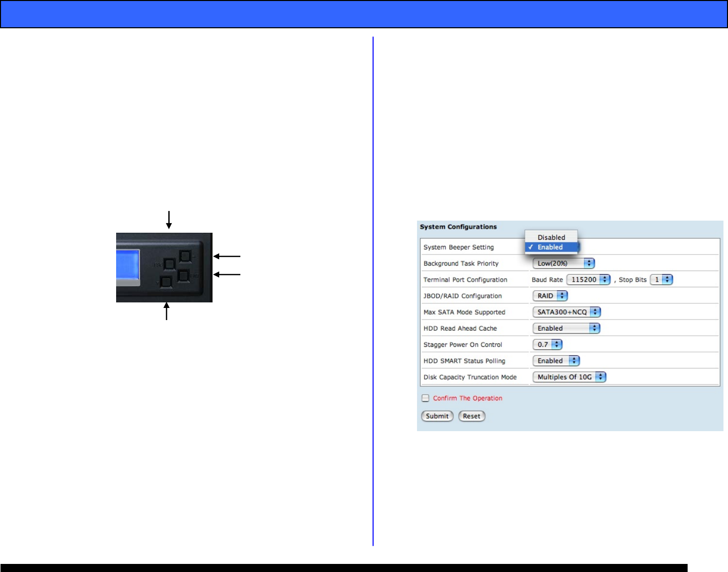
Task: Open the HDD SMART Status Polling dropdown
Action: click(556, 360)
